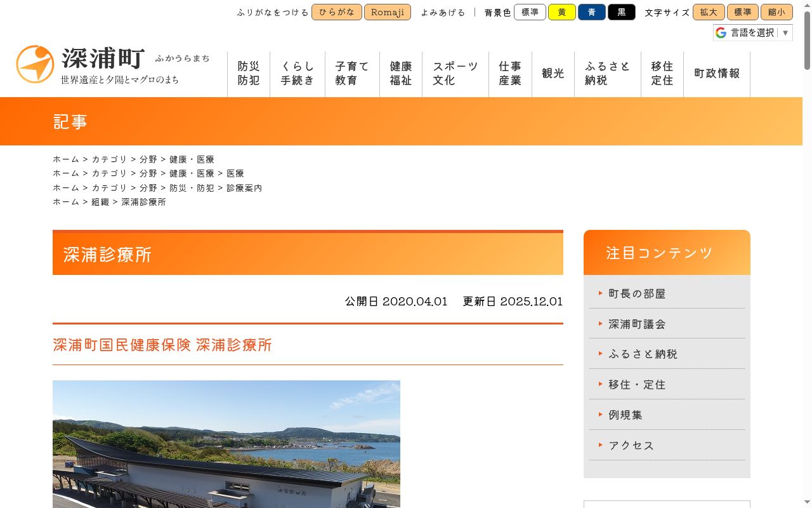Select the black 黒 background swatch
Screen dimensions: 812x508
pos(622,12)
